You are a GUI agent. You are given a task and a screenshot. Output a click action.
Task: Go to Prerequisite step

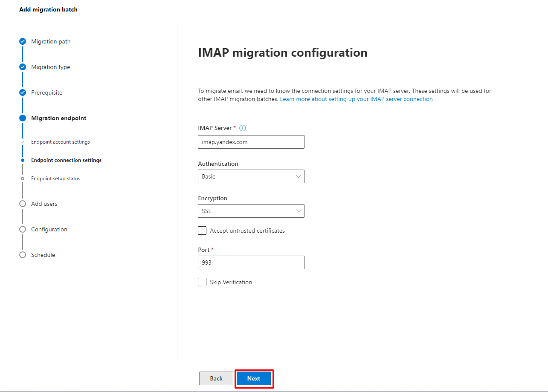tap(46, 92)
